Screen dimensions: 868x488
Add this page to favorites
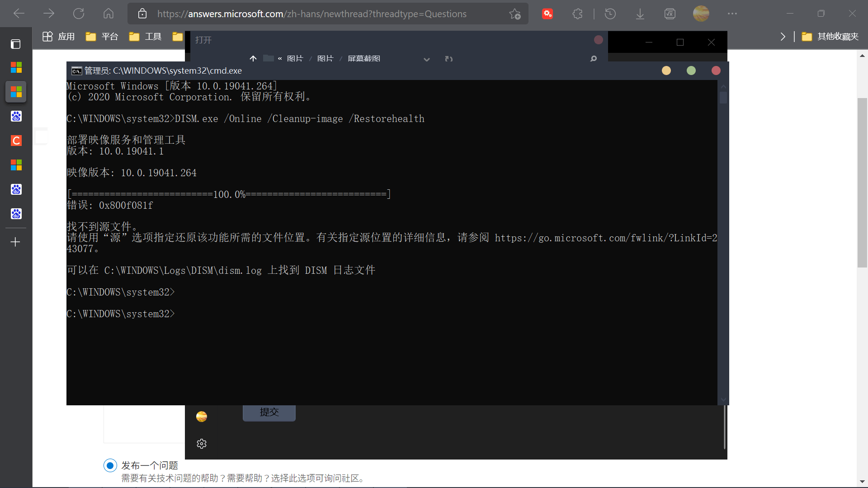pyautogui.click(x=515, y=14)
